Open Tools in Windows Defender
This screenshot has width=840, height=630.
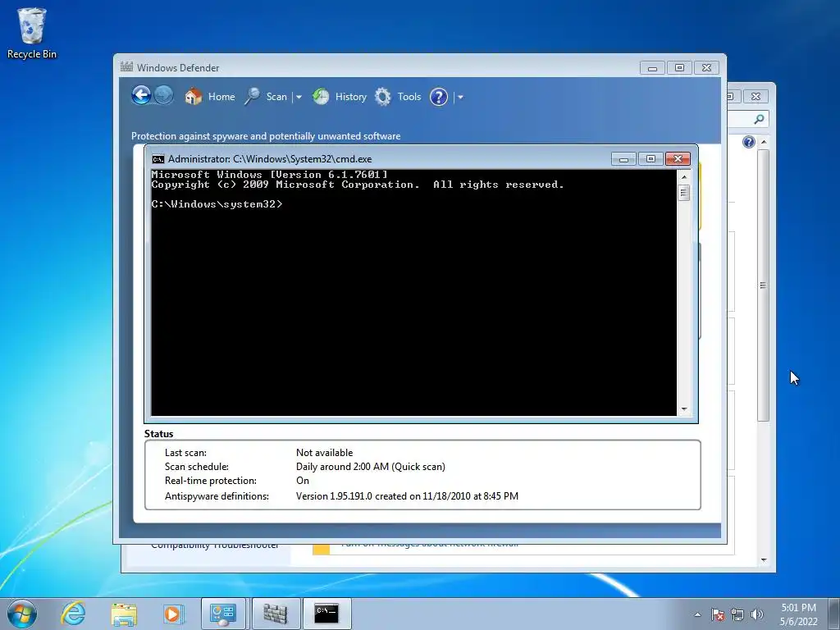[398, 97]
